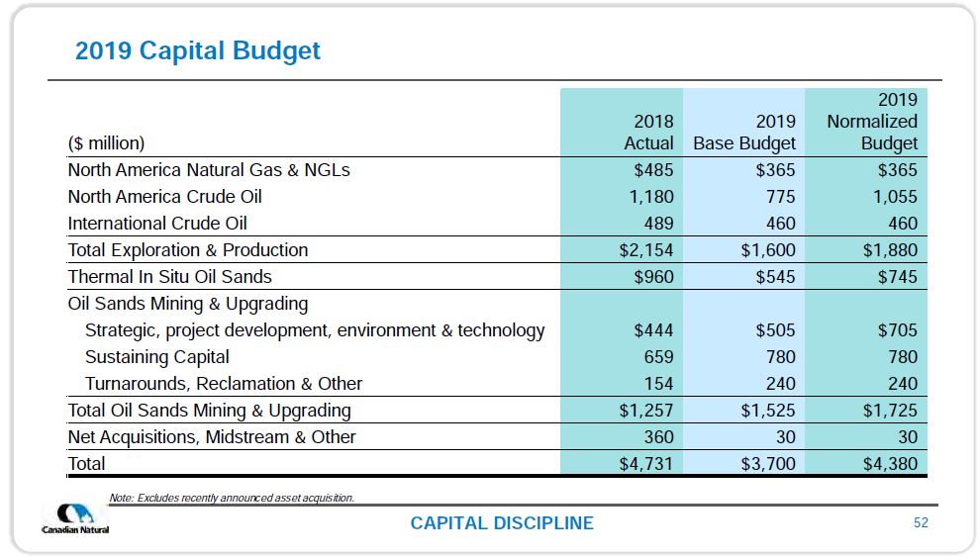Viewport: 980px width, 556px height.
Task: Select the $745 thermal normalized value
Action: coord(898,277)
